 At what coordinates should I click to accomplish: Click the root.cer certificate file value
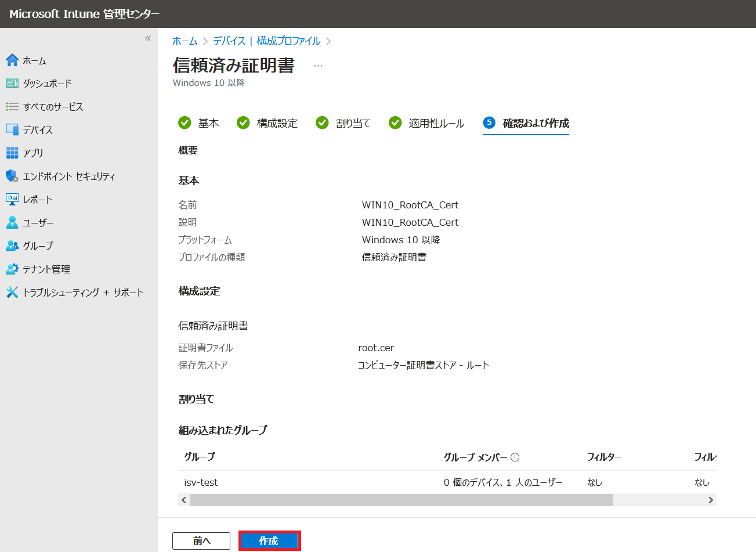376,348
